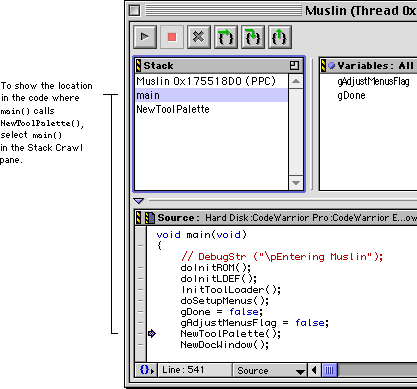Click Source pane left scroll arrow
The width and height of the screenshot is (417, 389).
314,370
